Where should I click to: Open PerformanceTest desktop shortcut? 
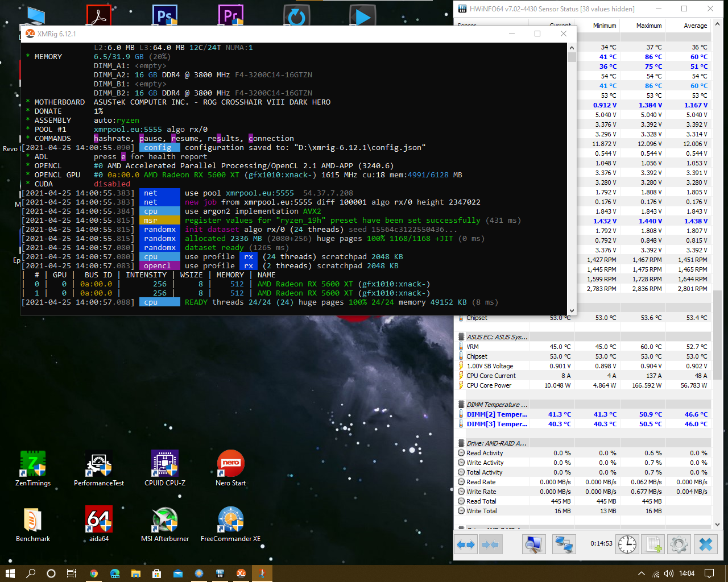99,469
